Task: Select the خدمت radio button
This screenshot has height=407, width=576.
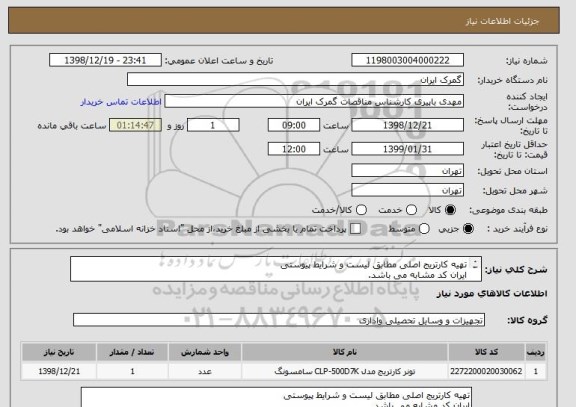Action: [411, 210]
